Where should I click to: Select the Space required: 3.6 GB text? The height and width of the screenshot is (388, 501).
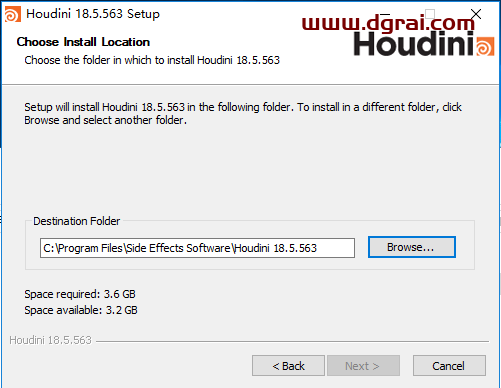[x=80, y=294]
